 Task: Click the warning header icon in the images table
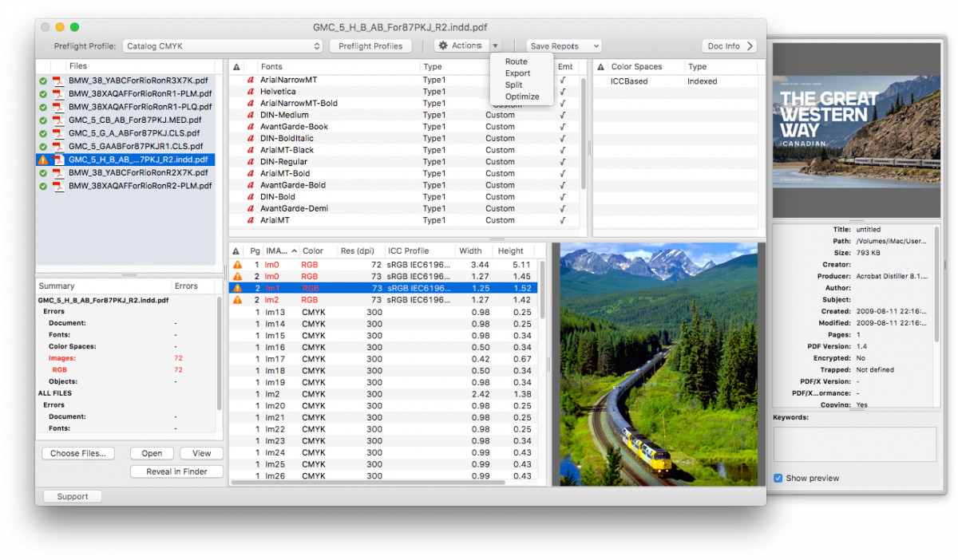pyautogui.click(x=236, y=250)
